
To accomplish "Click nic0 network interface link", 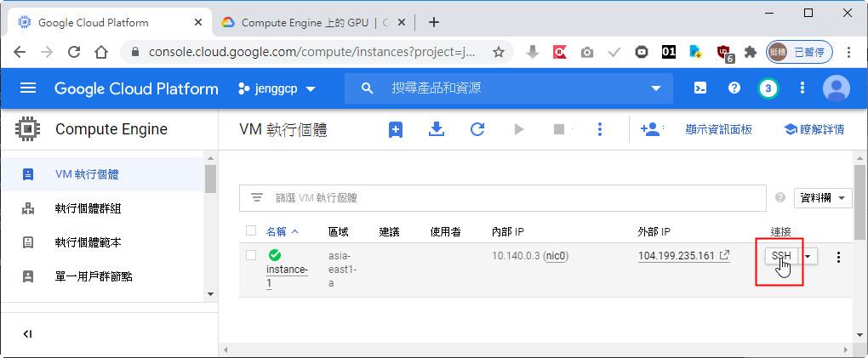I will pyautogui.click(x=556, y=256).
